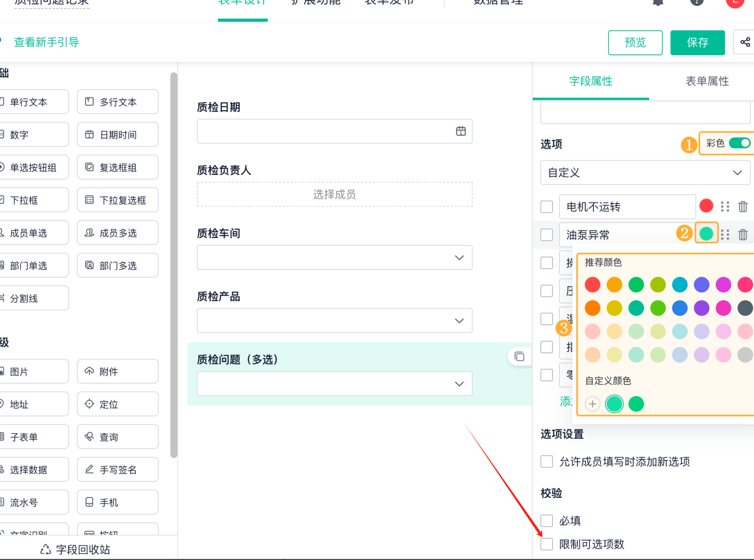Click the share icon beside 保存
754x560 pixels.
pos(745,42)
